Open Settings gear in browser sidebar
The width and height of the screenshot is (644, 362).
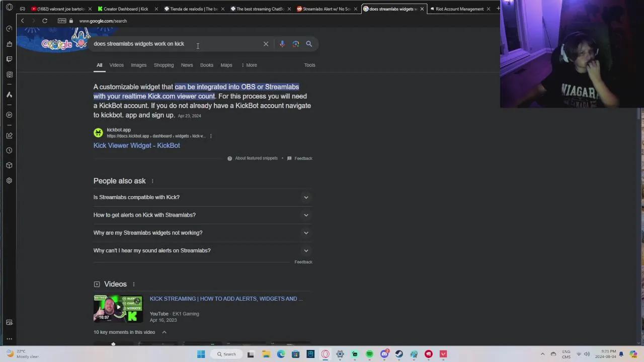click(x=9, y=180)
